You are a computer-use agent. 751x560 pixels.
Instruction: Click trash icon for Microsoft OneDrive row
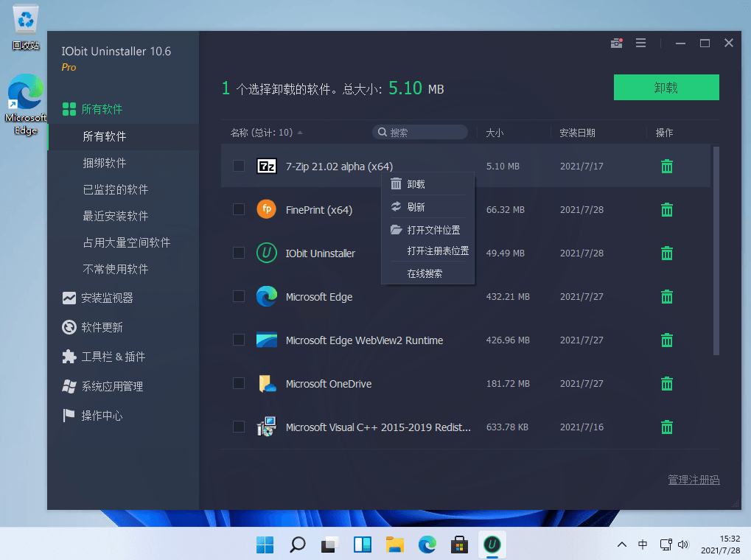pos(667,384)
